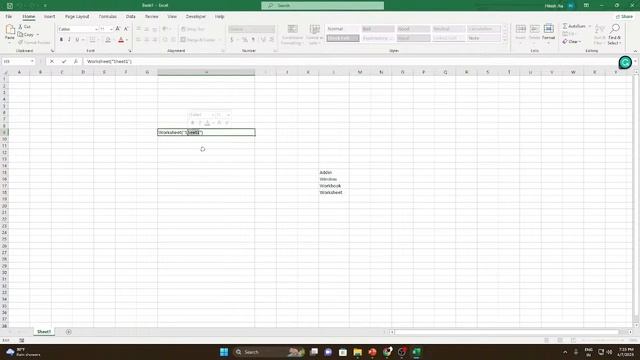
Task: Toggle italic formatting
Action: pos(69,40)
